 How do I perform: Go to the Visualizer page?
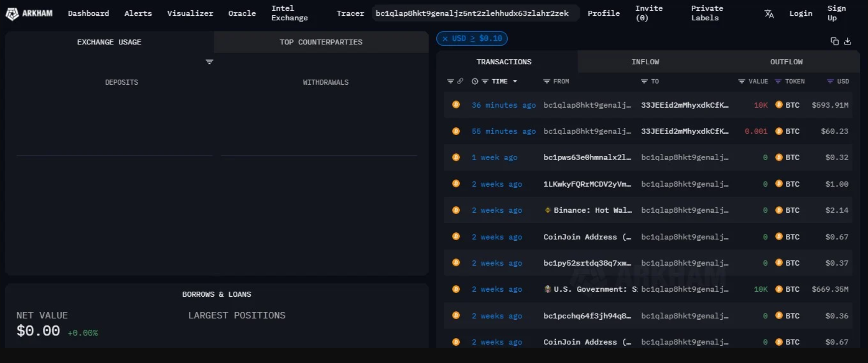point(190,13)
